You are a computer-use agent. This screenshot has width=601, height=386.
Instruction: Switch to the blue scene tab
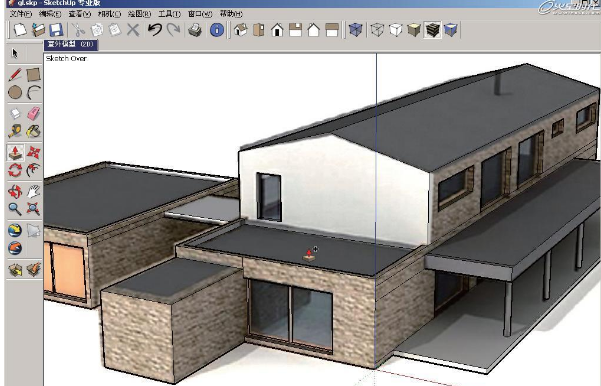click(x=71, y=44)
